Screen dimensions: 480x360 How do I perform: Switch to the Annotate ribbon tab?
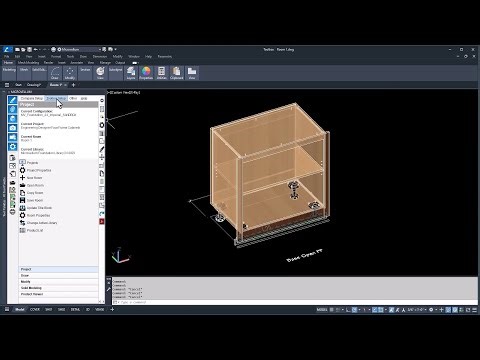coord(76,63)
